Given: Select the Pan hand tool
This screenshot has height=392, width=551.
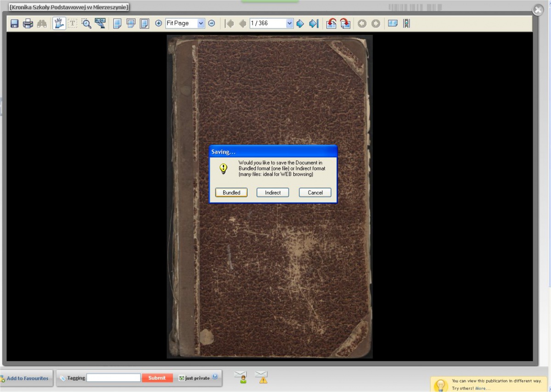Looking at the screenshot, I should [x=59, y=23].
